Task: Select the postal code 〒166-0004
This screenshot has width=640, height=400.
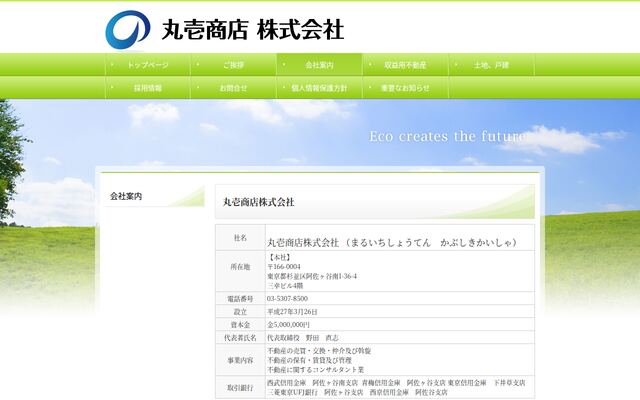Action: tap(284, 267)
